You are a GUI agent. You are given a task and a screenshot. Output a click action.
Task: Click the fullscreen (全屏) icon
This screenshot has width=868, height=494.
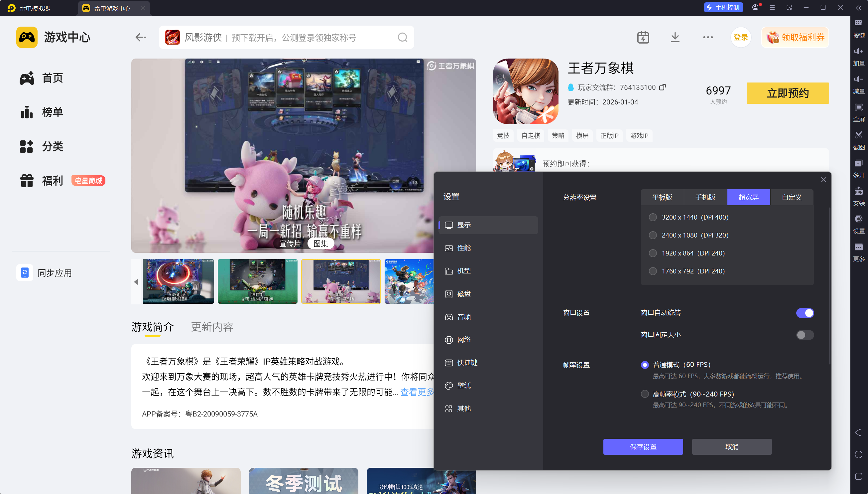[858, 107]
